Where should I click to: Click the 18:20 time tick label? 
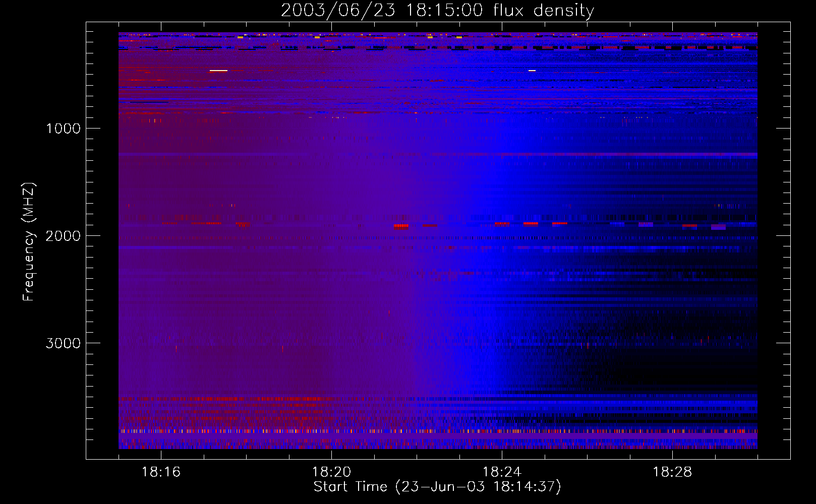click(x=331, y=472)
